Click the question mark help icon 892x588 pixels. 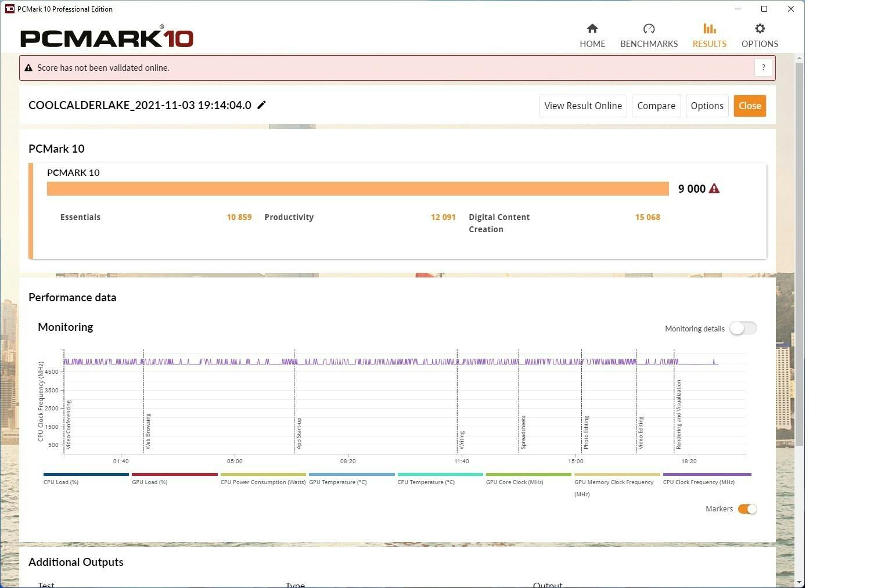tap(763, 67)
